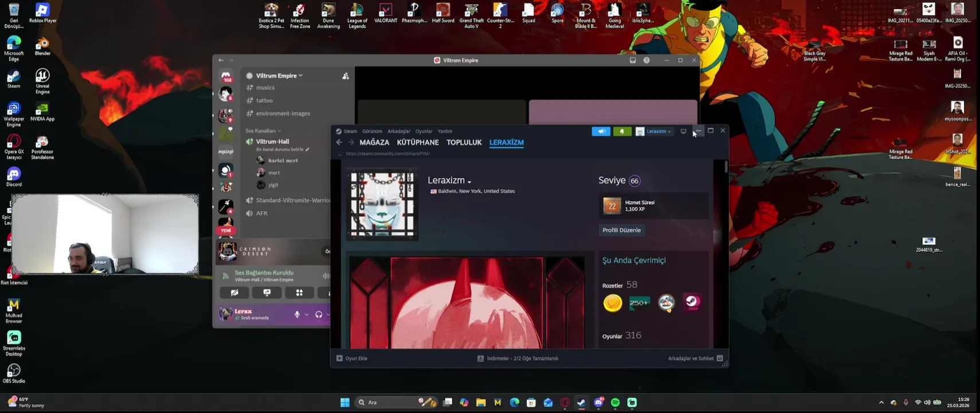Edit channel status pencil in Discord

308,150
